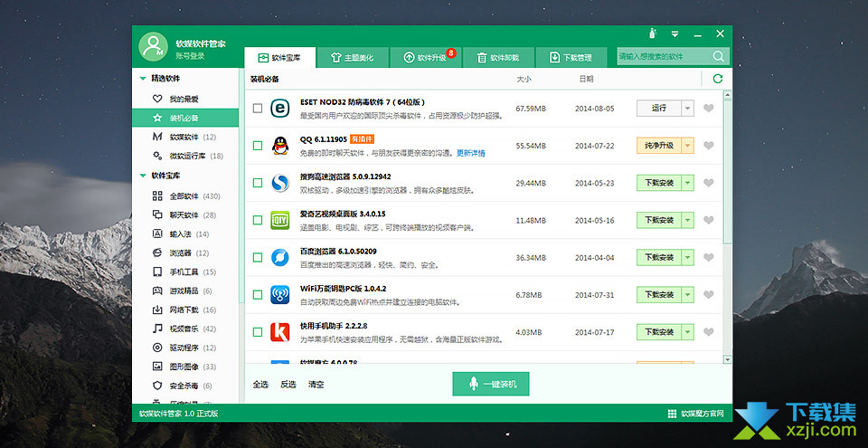Favorite QQ with its heart icon

click(709, 146)
